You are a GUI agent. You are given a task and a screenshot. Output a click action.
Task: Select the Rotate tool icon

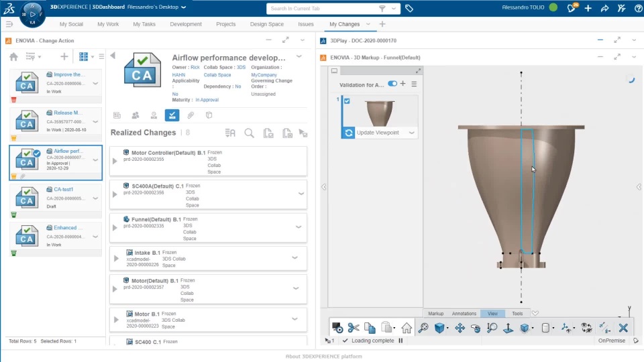tap(476, 328)
